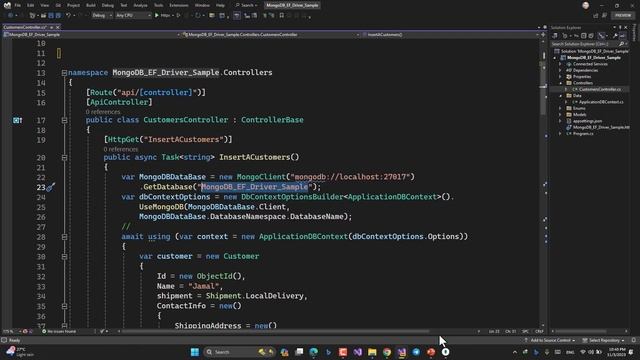This screenshot has width=640, height=360.
Task: Click Select Repository in the status bar
Action: [604, 340]
